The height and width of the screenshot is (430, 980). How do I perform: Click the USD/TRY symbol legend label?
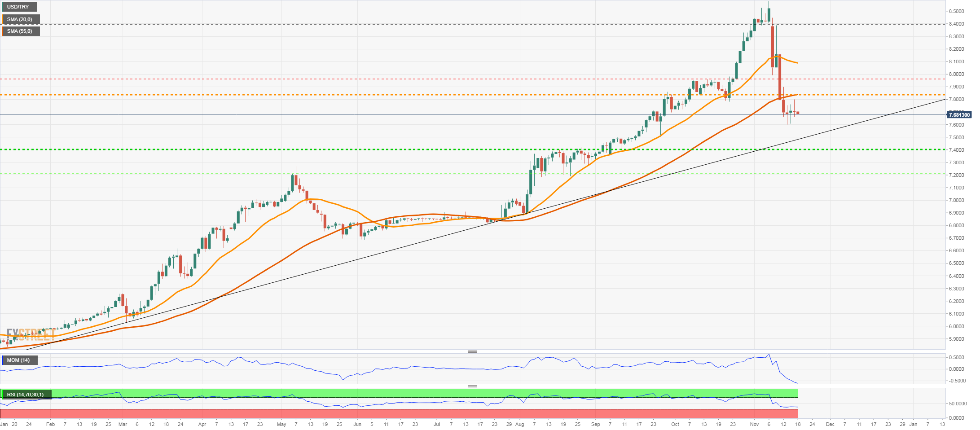[x=18, y=7]
